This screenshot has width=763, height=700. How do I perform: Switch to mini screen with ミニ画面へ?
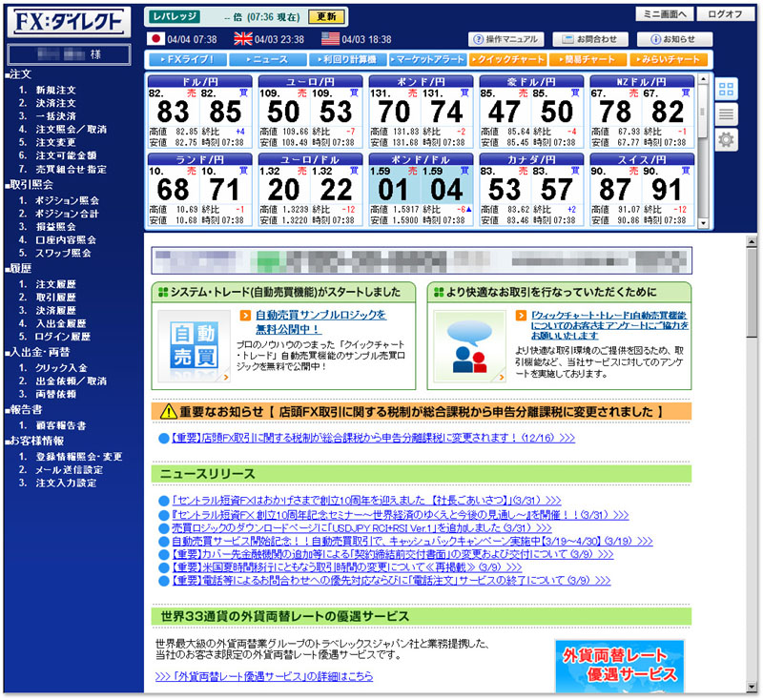tap(665, 14)
